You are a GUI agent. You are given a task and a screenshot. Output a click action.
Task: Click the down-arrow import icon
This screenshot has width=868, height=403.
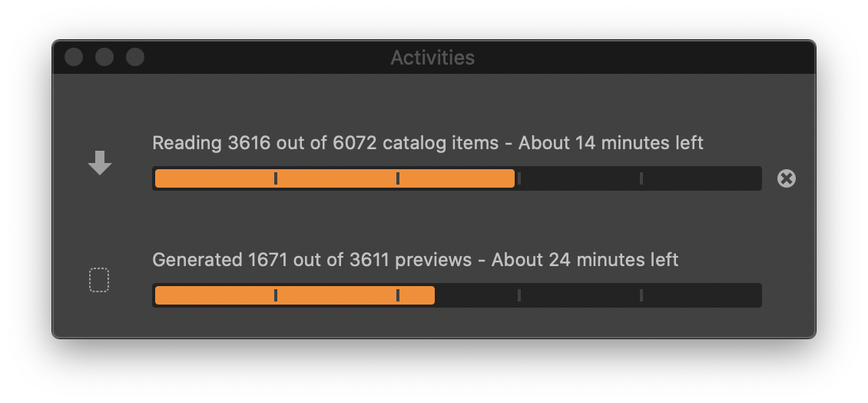(100, 163)
